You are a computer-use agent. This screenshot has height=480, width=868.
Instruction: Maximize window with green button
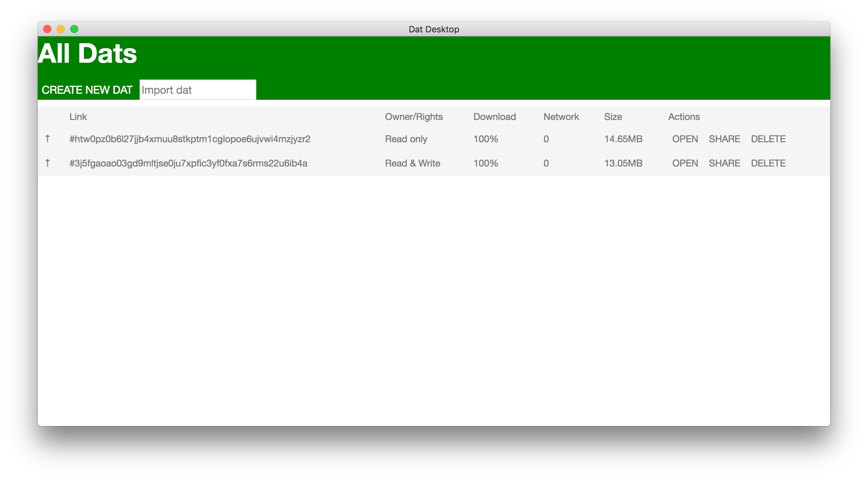(74, 29)
